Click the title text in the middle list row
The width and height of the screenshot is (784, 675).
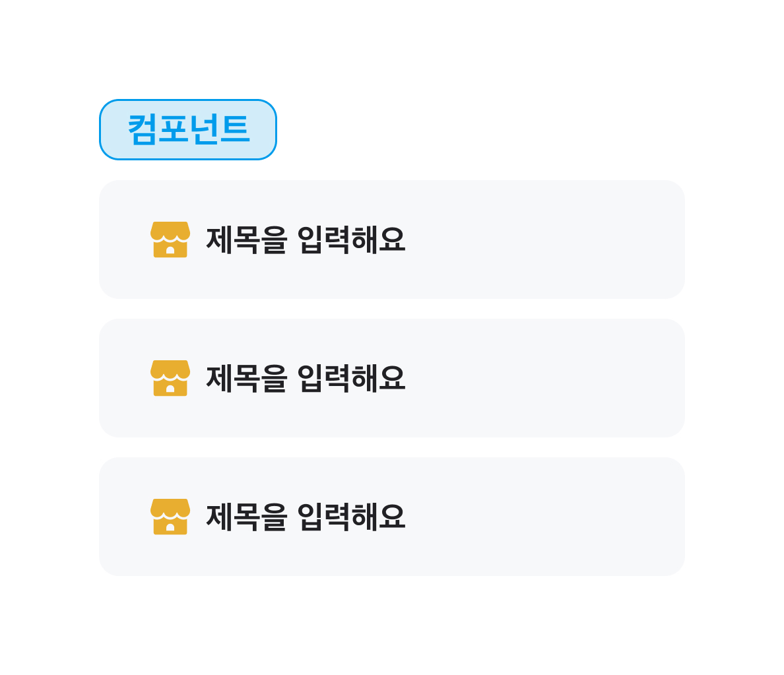[x=305, y=378]
